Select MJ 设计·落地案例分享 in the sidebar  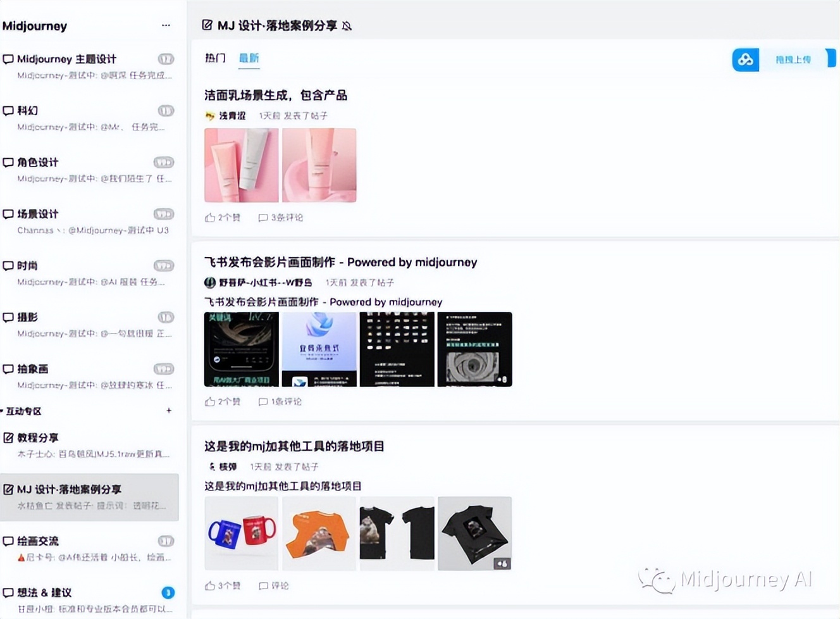point(89,497)
